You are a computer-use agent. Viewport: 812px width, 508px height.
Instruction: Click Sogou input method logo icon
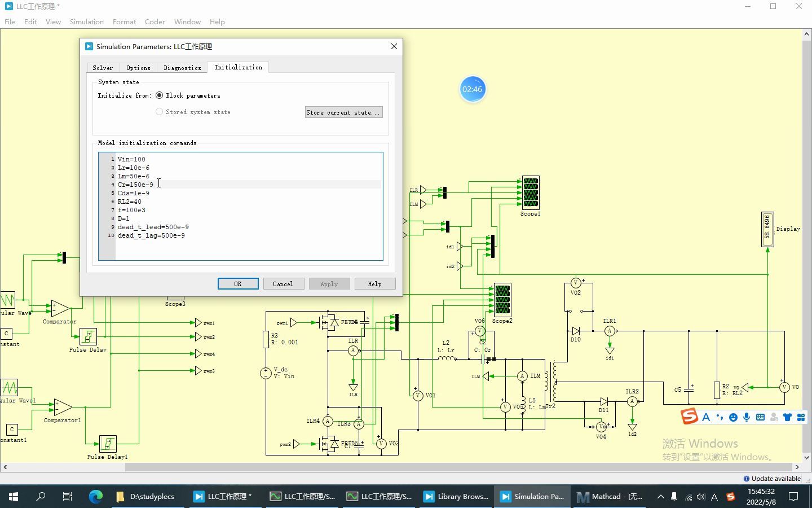pos(689,417)
